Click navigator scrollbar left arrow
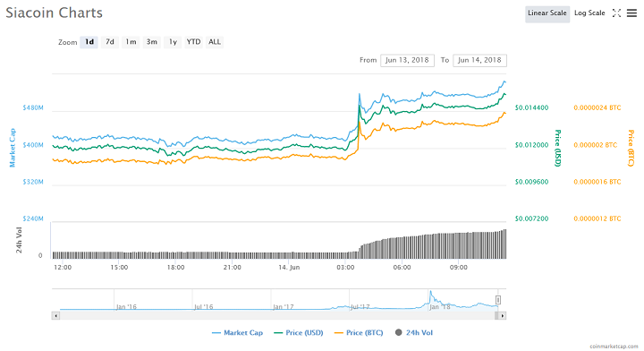The image size is (644, 351). 55,316
